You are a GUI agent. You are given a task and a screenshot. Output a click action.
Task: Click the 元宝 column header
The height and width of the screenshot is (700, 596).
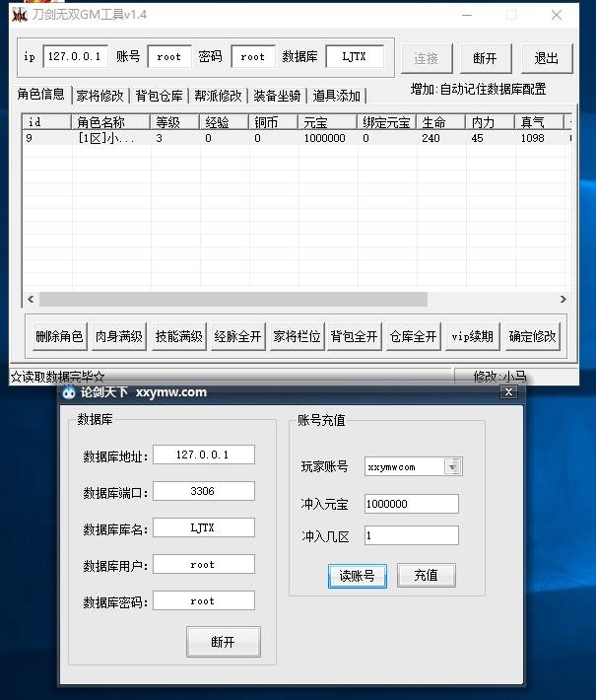327,122
